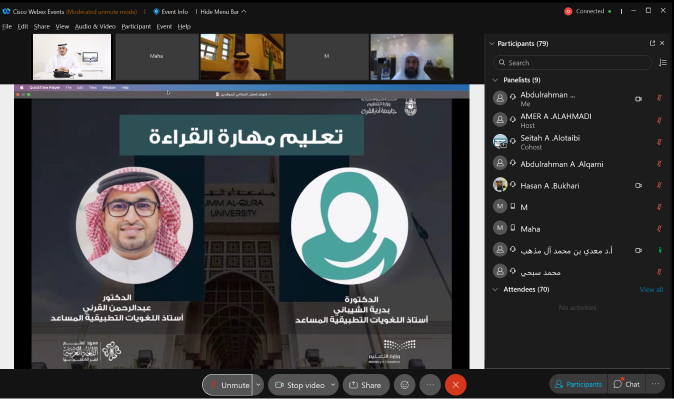
Task: Click muted mic icon for Hasan A .Bukhari
Action: (x=659, y=185)
